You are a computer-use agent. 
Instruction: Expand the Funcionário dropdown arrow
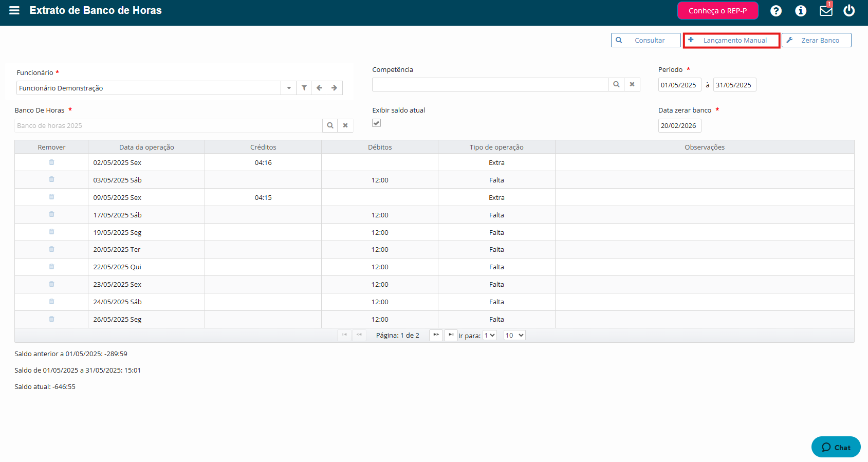[289, 88]
